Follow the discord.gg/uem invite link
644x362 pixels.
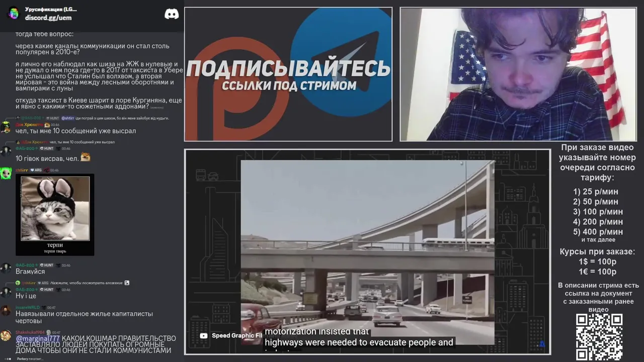[48, 18]
